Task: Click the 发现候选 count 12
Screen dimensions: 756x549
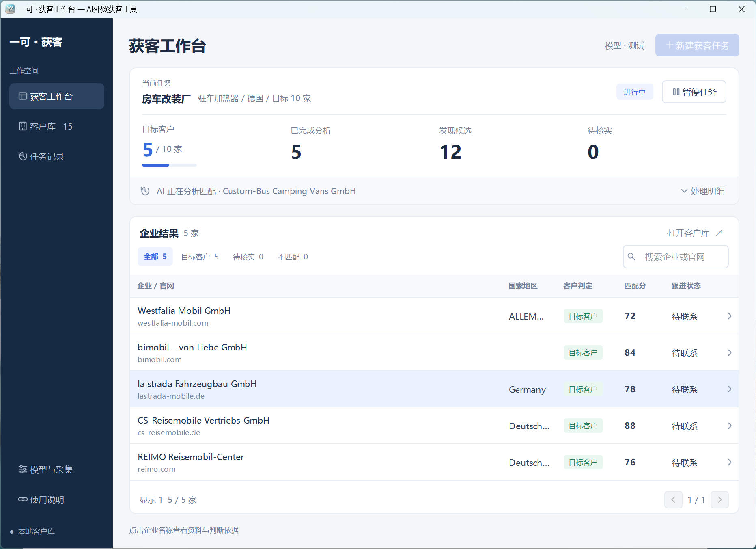Action: (450, 152)
